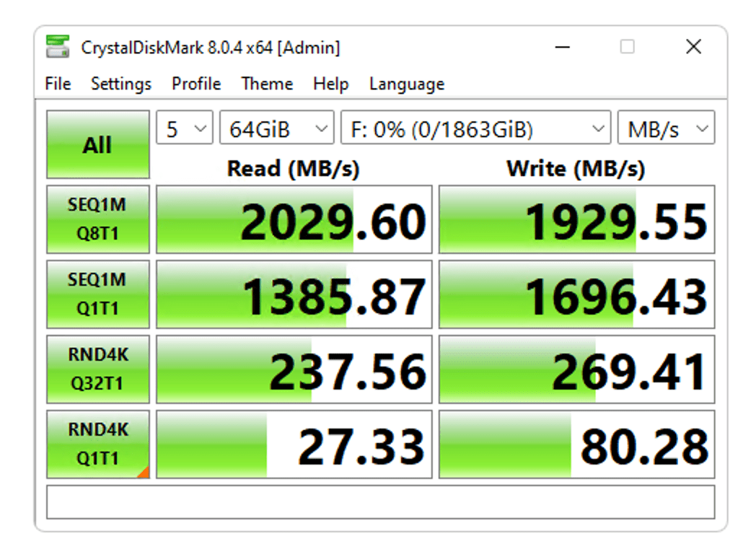
Task: Change the MB/s unit dropdown
Action: click(666, 130)
